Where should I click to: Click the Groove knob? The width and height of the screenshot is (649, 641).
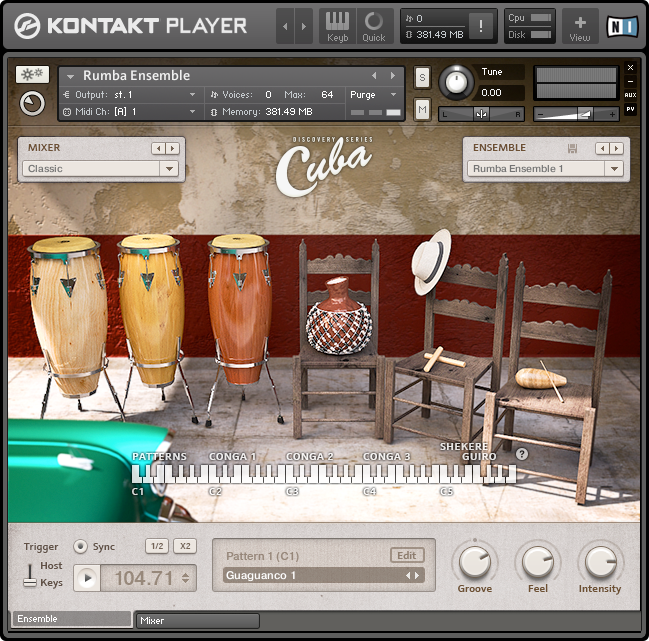475,562
